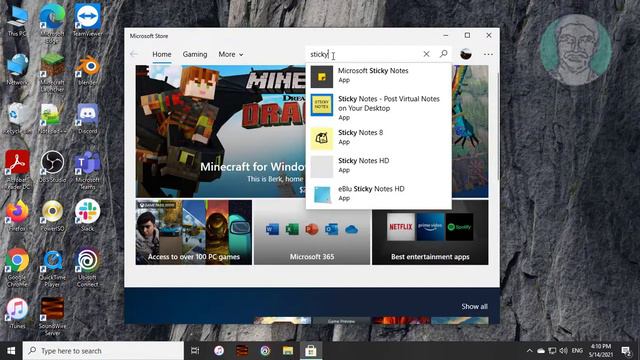Click the yellow Sticky Notes 8 icon

[322, 138]
